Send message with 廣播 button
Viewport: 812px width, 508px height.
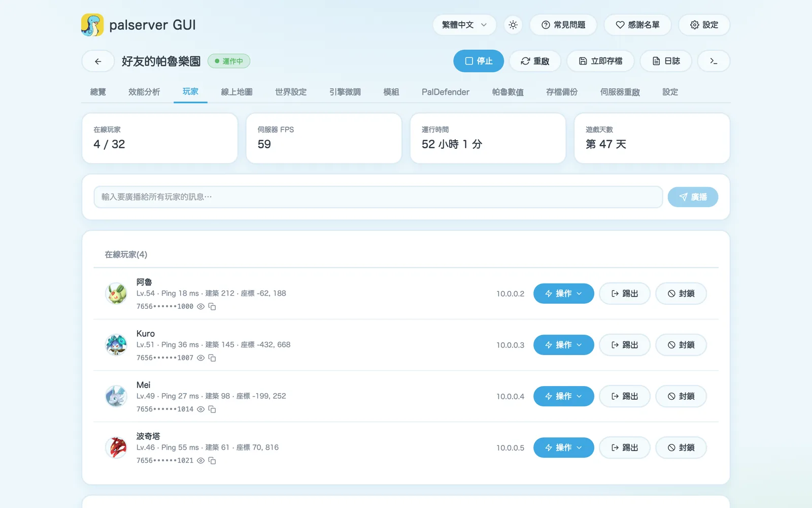coord(693,197)
